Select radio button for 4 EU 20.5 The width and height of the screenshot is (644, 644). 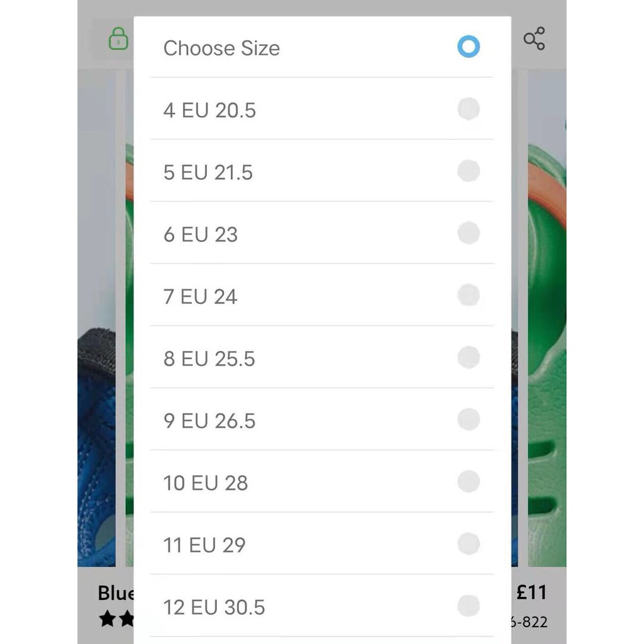(469, 109)
